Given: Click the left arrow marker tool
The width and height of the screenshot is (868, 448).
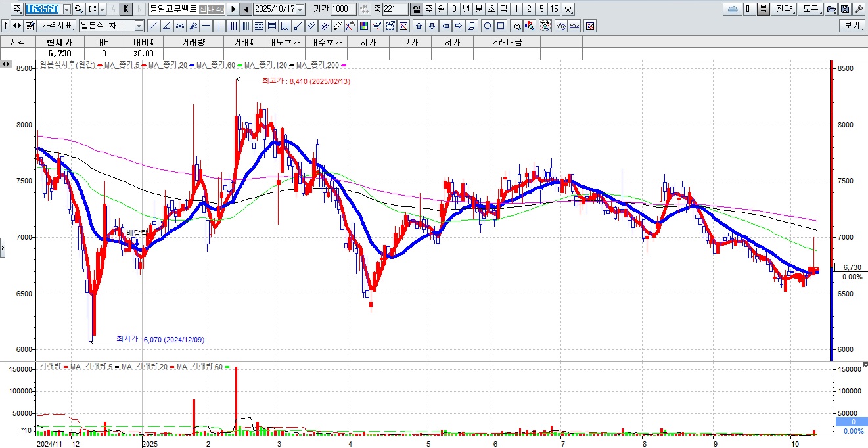Looking at the screenshot, I should (x=445, y=26).
